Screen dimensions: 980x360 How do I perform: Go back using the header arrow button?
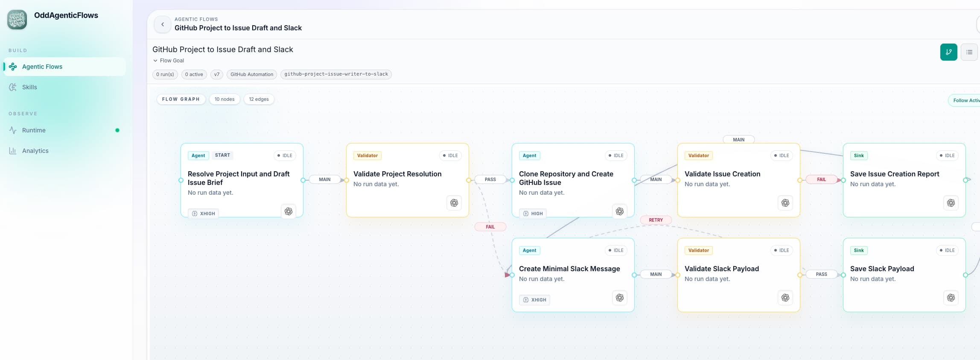click(x=163, y=24)
